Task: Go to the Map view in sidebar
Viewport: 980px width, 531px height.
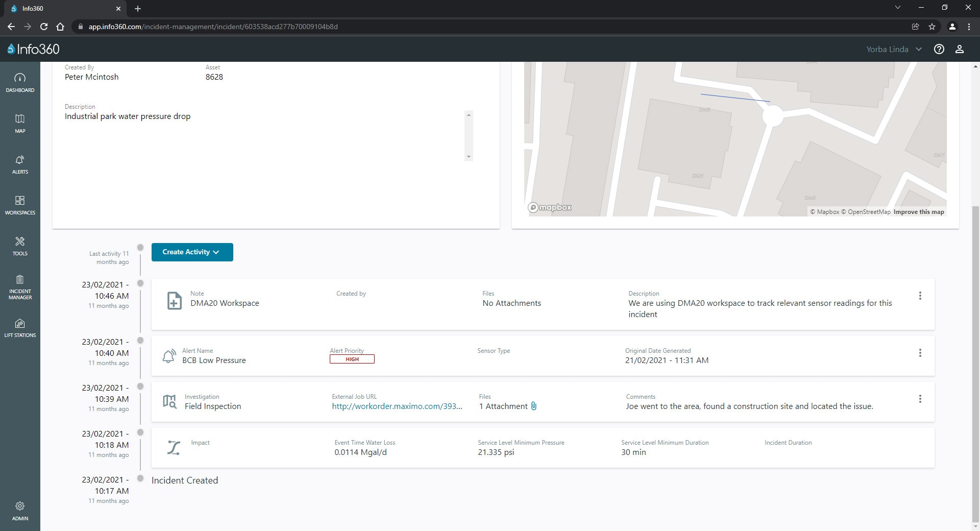Action: [x=20, y=123]
